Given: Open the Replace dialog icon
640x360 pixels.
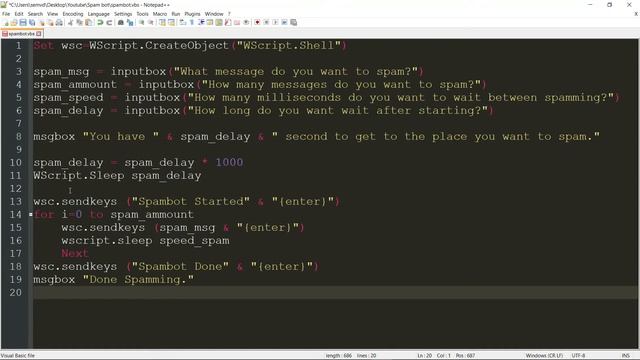Looking at the screenshot, I should pyautogui.click(x=130, y=22).
